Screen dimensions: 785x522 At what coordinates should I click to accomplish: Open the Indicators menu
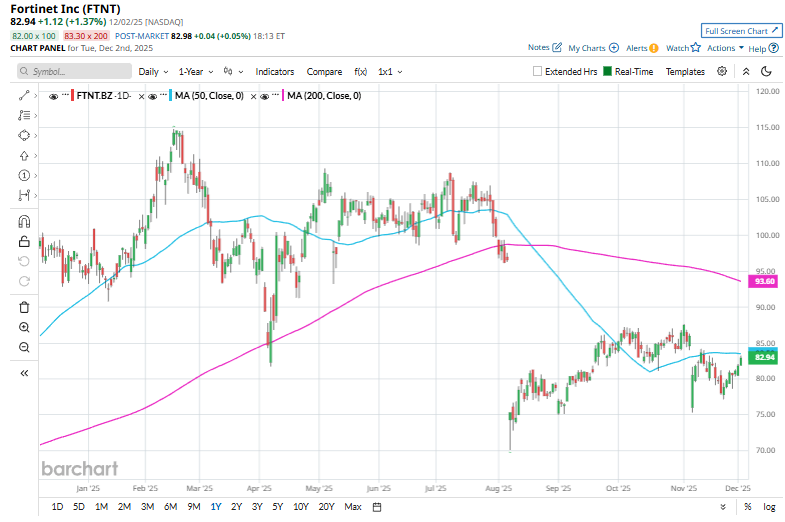coord(275,72)
